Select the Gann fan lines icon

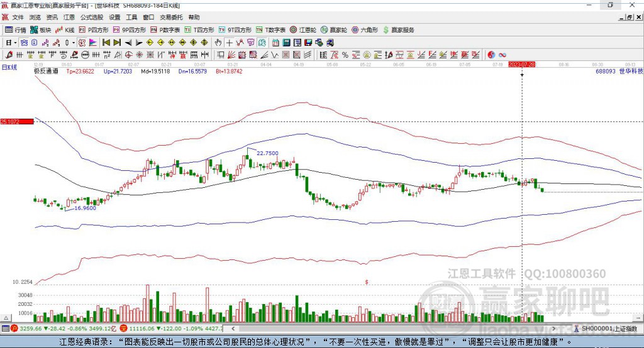point(231,55)
